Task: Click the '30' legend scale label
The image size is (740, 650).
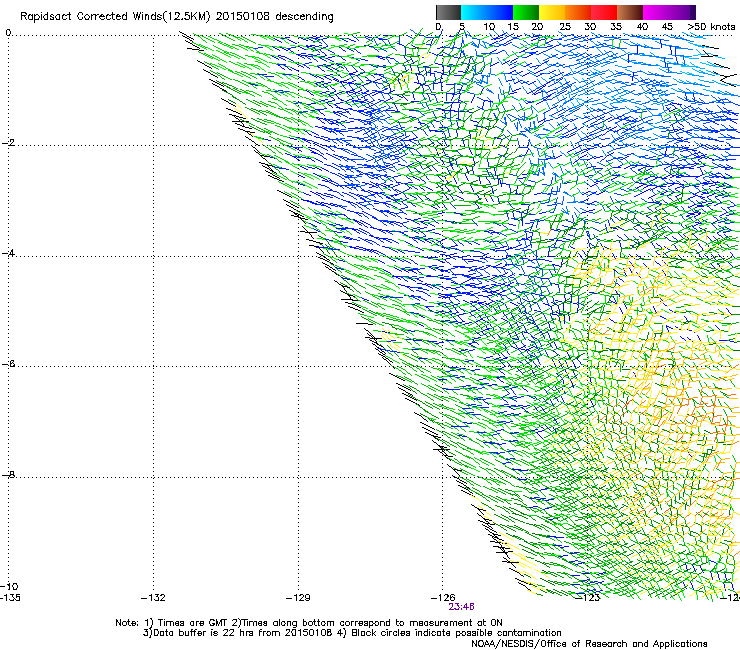Action: pyautogui.click(x=590, y=27)
